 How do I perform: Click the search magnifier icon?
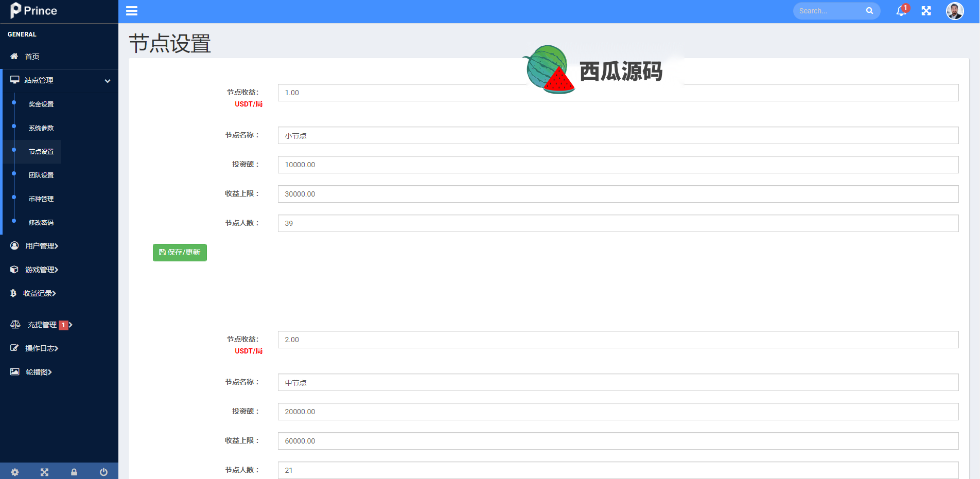869,11
